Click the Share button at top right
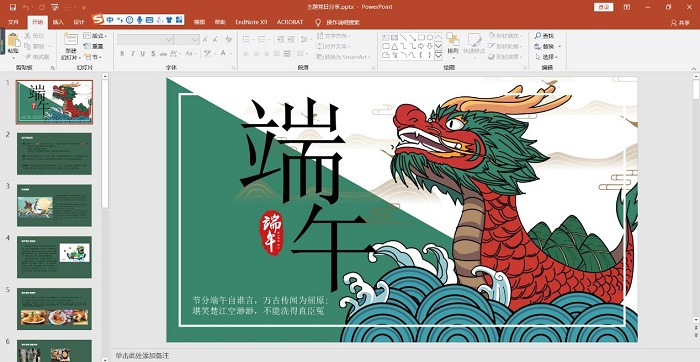700x362 pixels. click(x=680, y=23)
